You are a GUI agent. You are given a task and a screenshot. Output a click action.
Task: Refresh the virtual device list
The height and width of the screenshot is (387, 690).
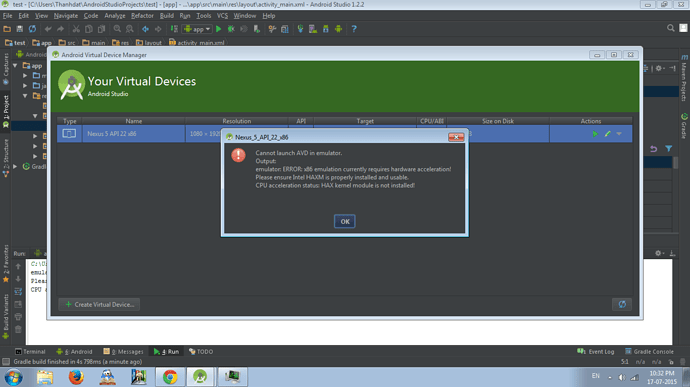pos(622,304)
